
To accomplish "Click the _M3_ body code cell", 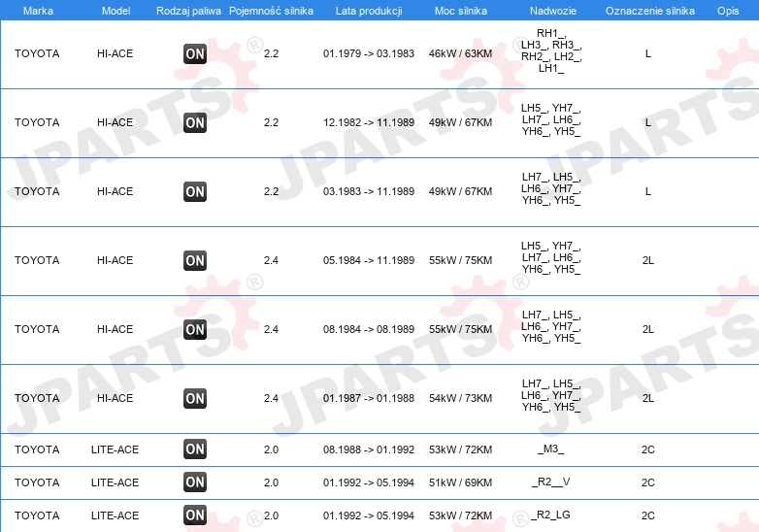I will tap(551, 449).
